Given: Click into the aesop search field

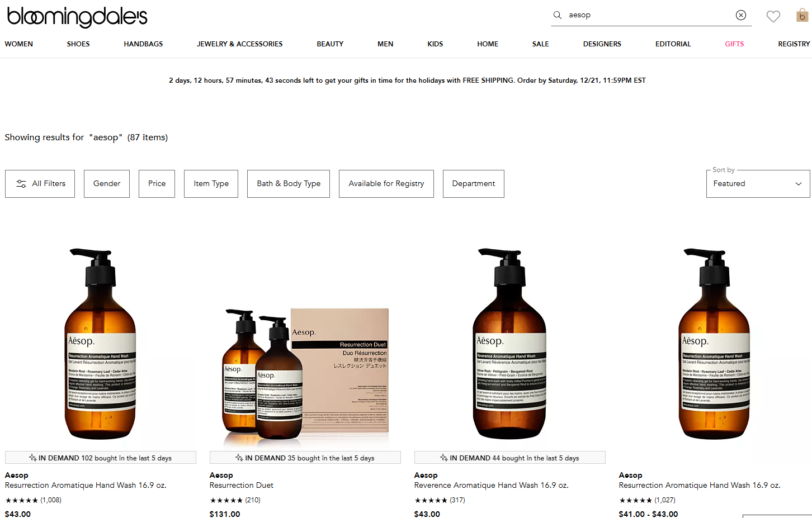Looking at the screenshot, I should pos(649,15).
